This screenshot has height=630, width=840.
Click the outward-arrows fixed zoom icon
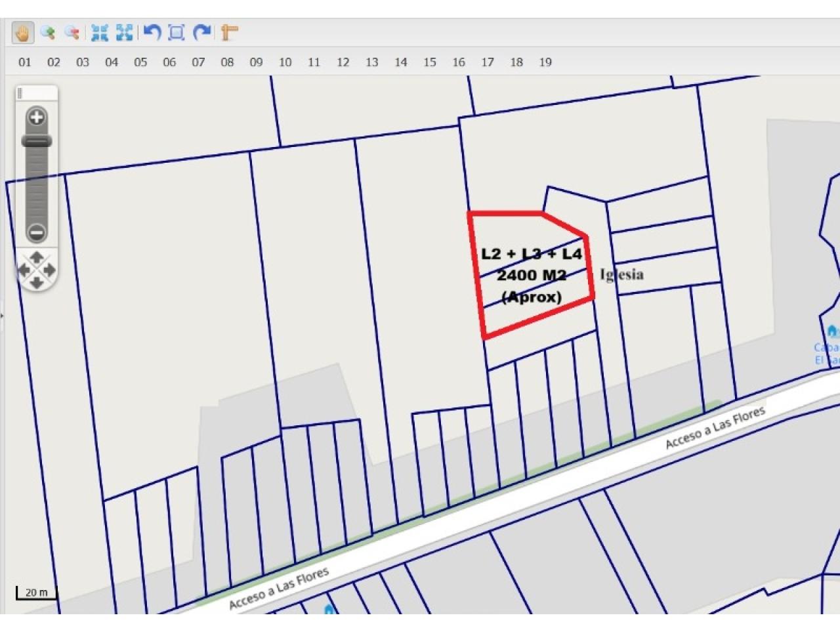pyautogui.click(x=124, y=32)
